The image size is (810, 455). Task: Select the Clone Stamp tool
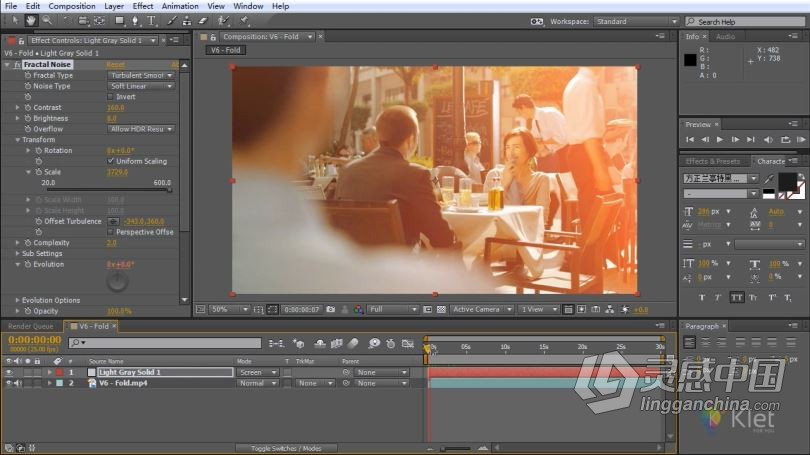[187, 21]
